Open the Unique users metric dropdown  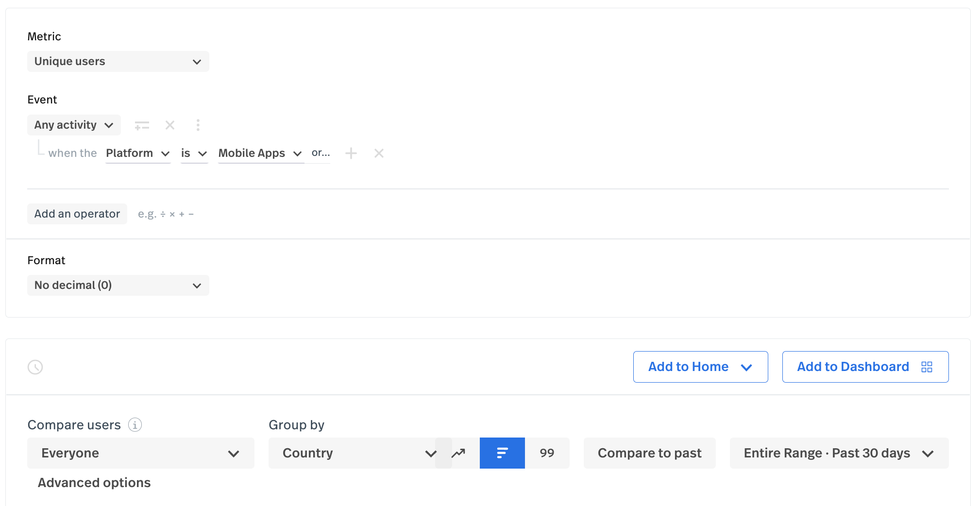point(118,61)
